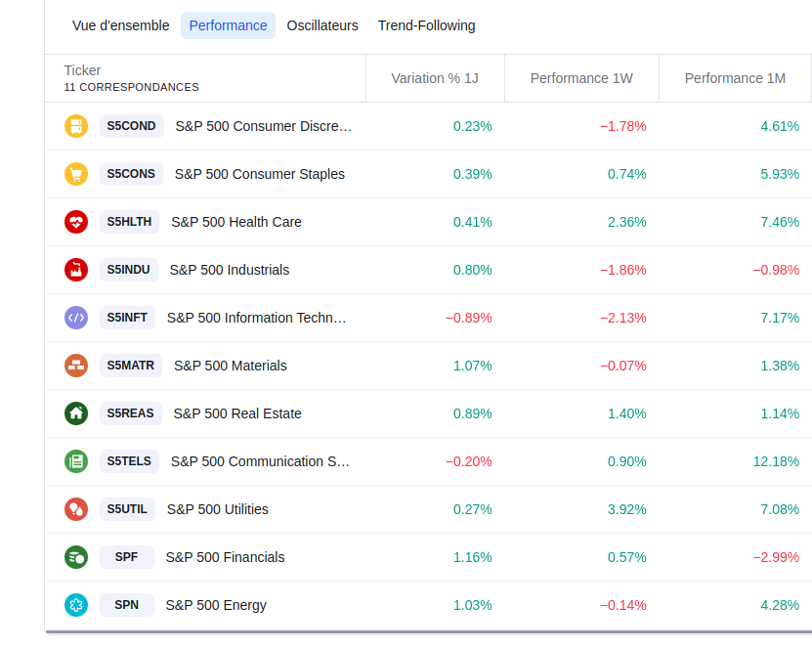Click the Industrials factory icon
Image resolution: width=812 pixels, height=650 pixels.
[76, 270]
